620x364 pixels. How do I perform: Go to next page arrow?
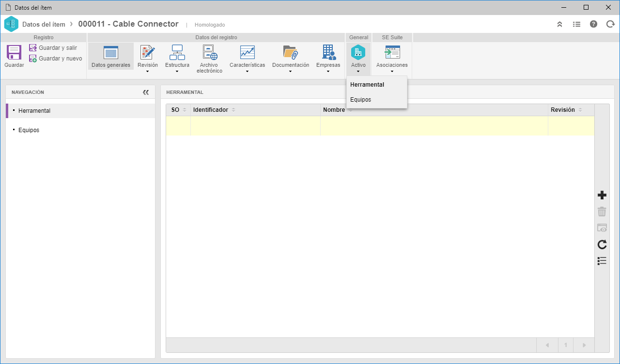pyautogui.click(x=584, y=345)
